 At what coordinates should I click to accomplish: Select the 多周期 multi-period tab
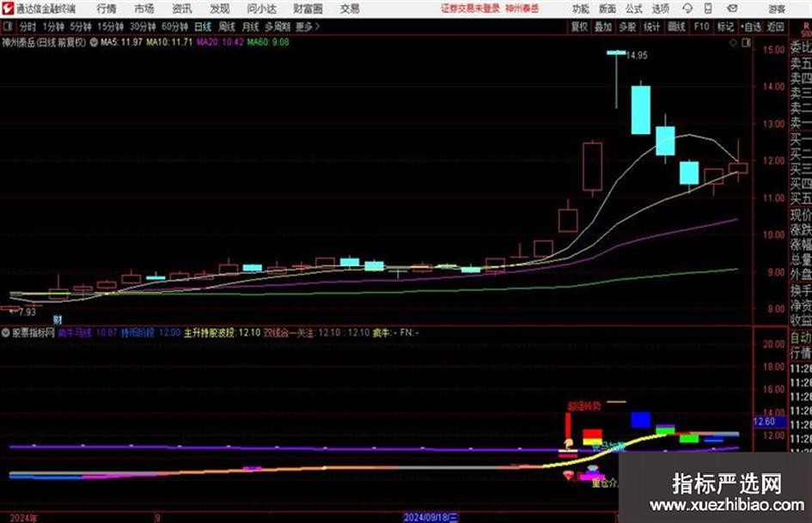[x=278, y=27]
